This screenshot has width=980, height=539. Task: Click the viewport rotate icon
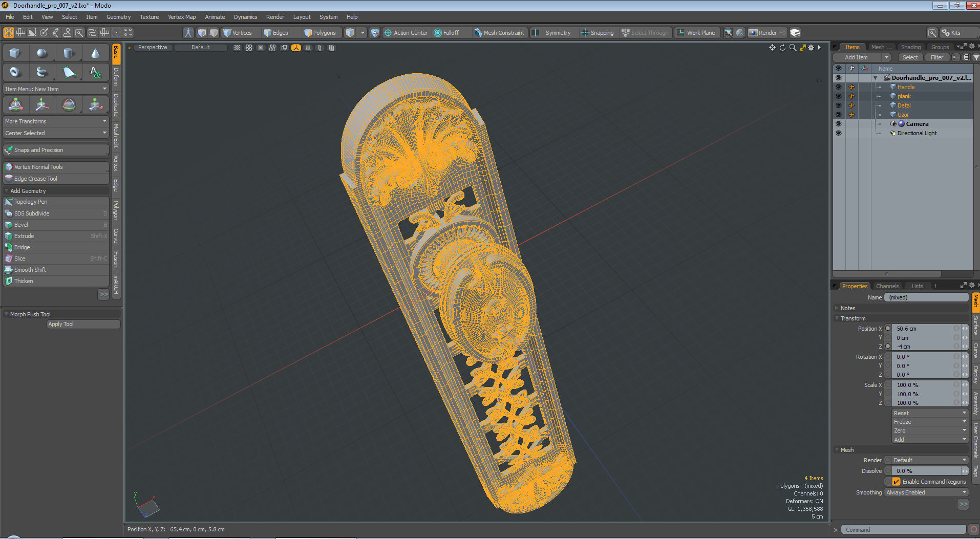pos(782,48)
